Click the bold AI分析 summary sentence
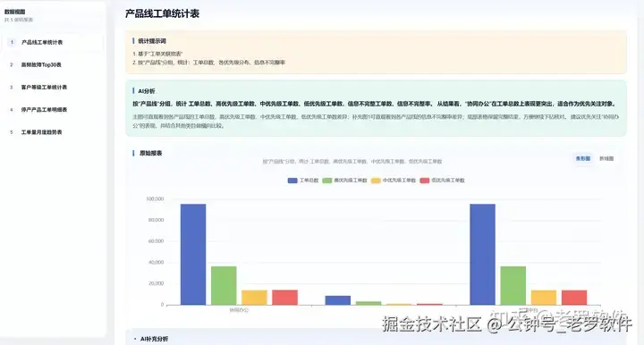644x345 pixels. (376, 104)
